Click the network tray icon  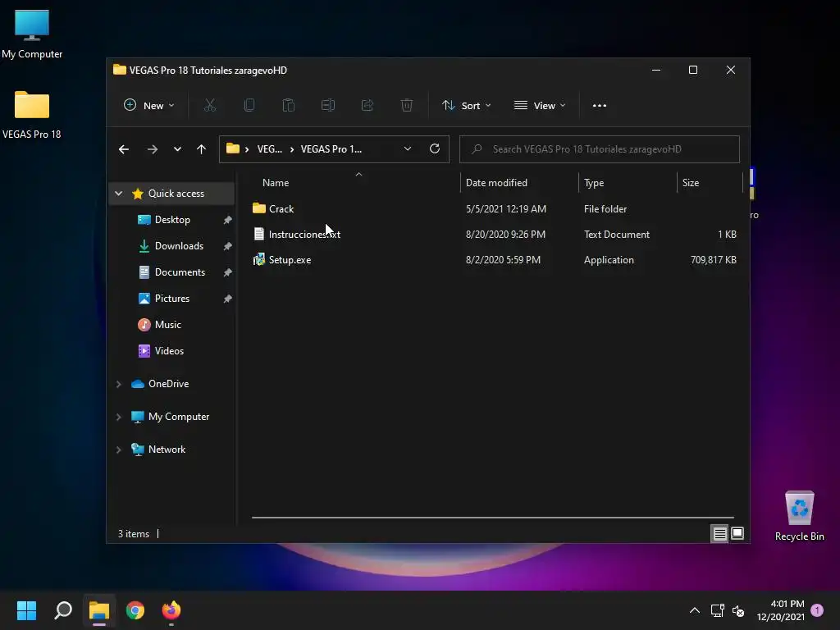[717, 610]
